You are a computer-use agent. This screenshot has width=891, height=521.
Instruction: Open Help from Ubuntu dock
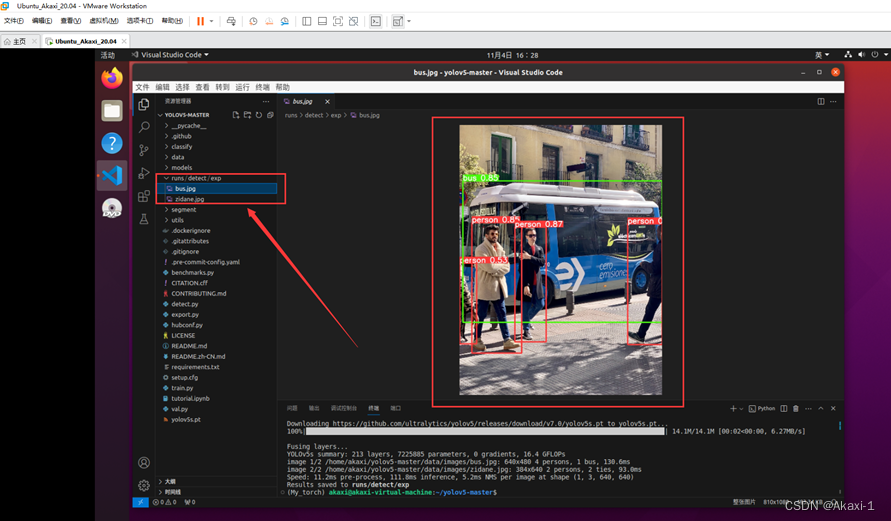pos(112,143)
